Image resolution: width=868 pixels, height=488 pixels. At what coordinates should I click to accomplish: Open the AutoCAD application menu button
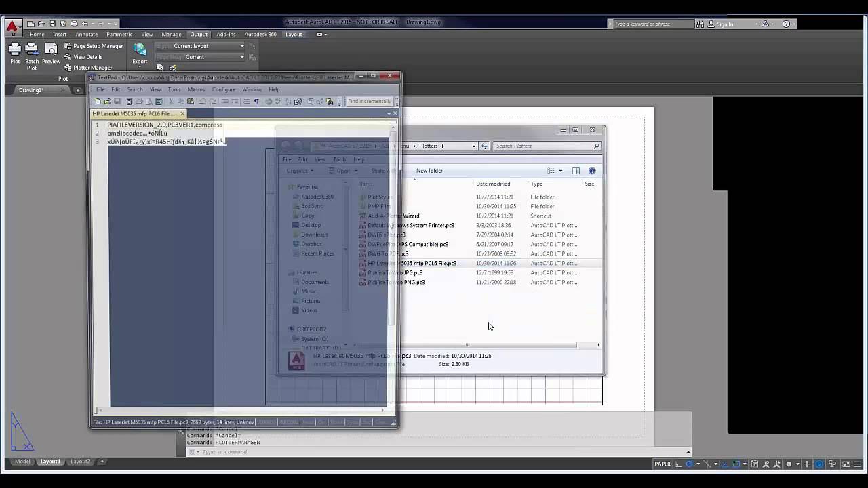[12, 27]
